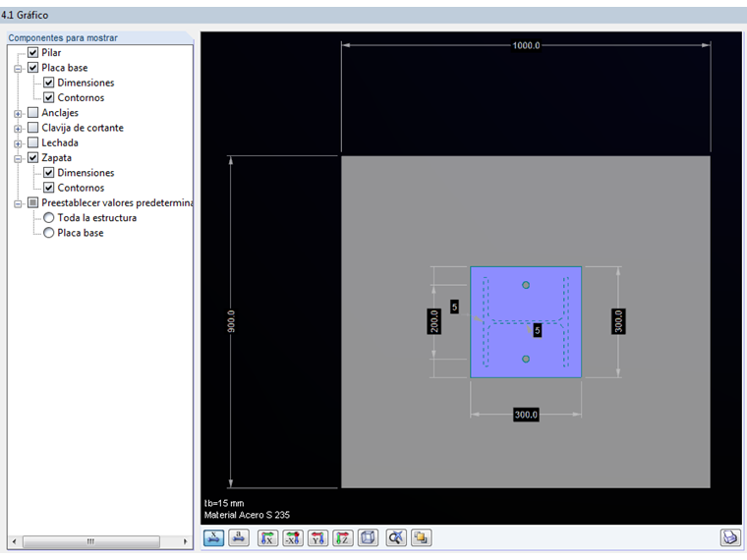Toggle the show labels button with a
747x560 pixels.
[239, 537]
